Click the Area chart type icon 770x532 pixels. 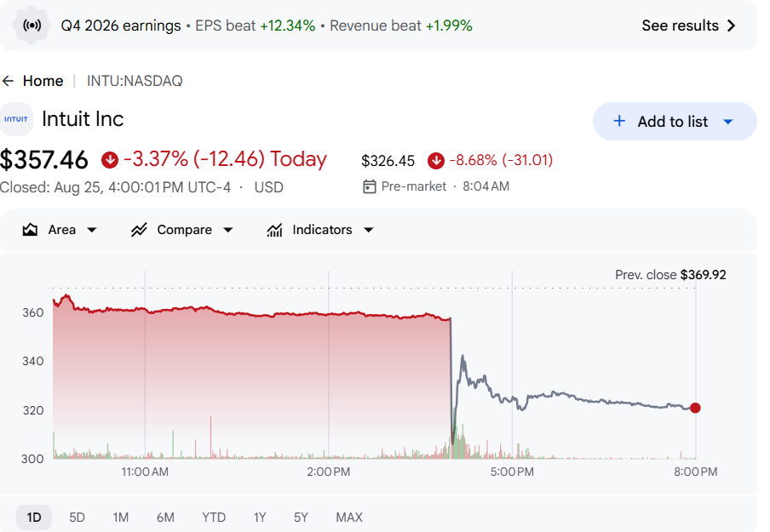tap(30, 230)
